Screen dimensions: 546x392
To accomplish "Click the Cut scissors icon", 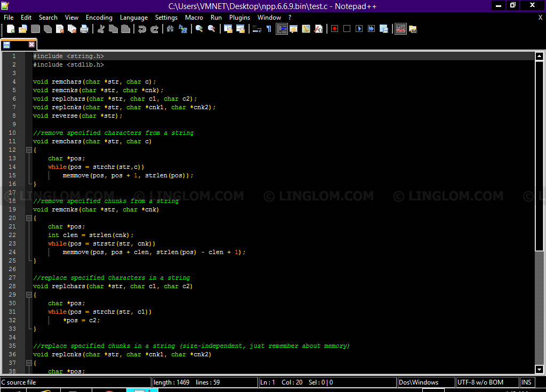I will point(101,29).
